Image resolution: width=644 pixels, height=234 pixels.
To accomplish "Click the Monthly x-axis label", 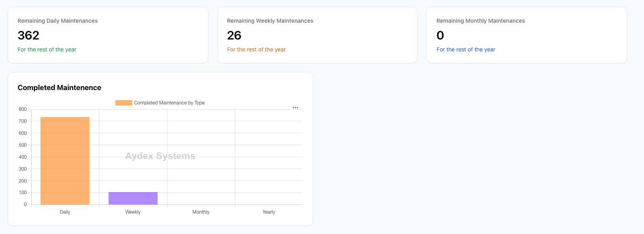I will 201,212.
